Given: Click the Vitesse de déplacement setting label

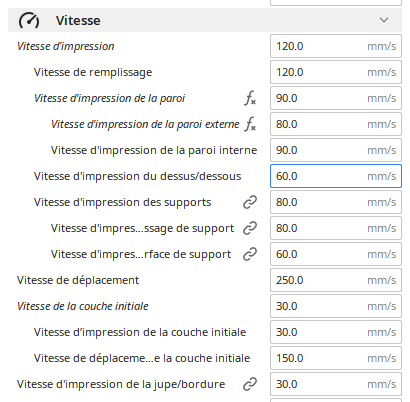Looking at the screenshot, I should pyautogui.click(x=78, y=280).
